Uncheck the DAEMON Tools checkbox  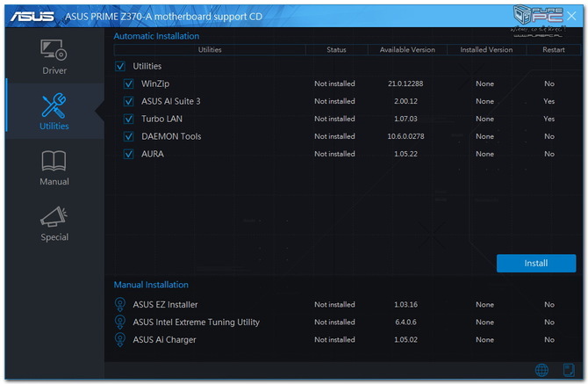click(129, 136)
